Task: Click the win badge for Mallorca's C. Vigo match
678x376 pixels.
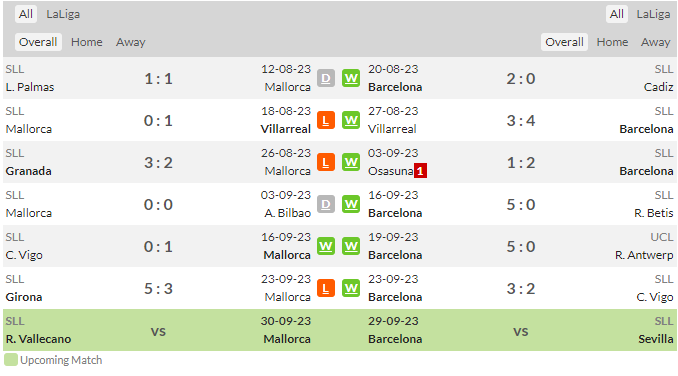Action: tap(326, 246)
